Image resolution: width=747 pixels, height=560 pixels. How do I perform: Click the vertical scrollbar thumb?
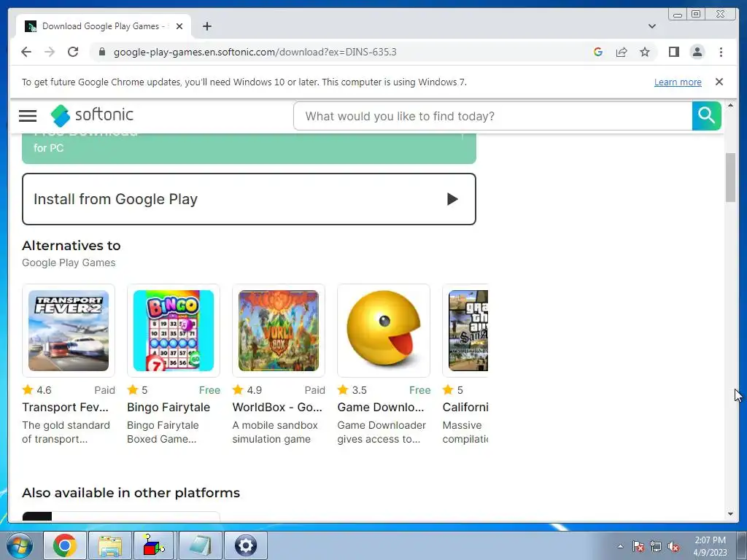pos(730,177)
